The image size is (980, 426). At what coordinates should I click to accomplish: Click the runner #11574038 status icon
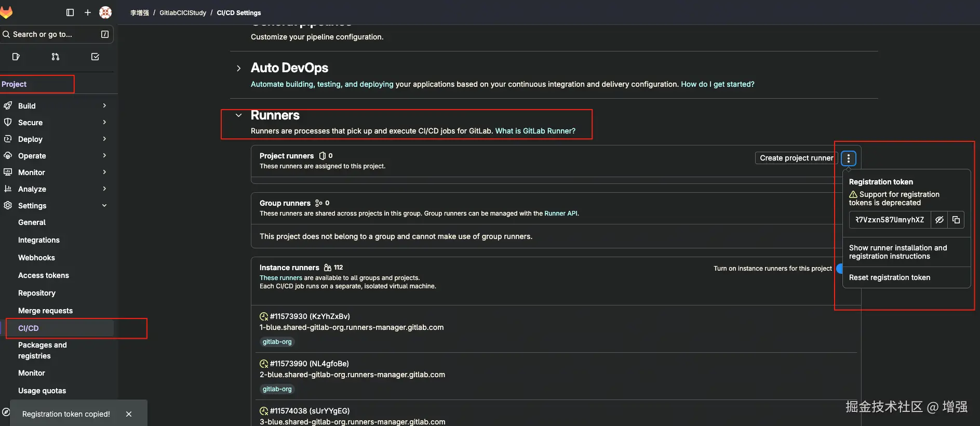[x=264, y=411]
